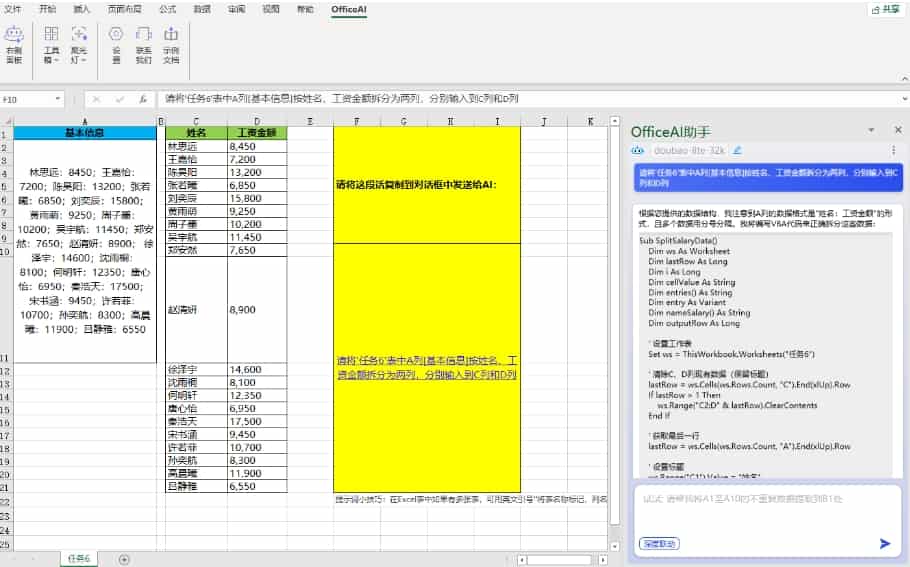
Task: Click the Select All corner of the grid
Action: [6, 121]
